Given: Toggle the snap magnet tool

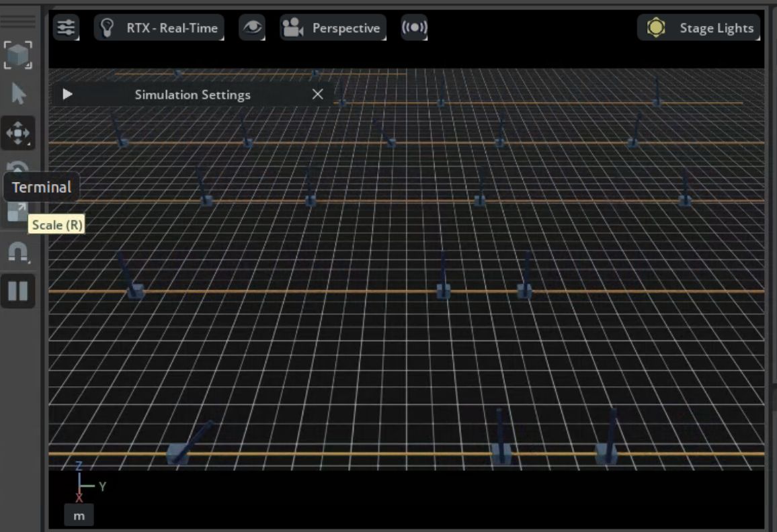Looking at the screenshot, I should tap(18, 252).
